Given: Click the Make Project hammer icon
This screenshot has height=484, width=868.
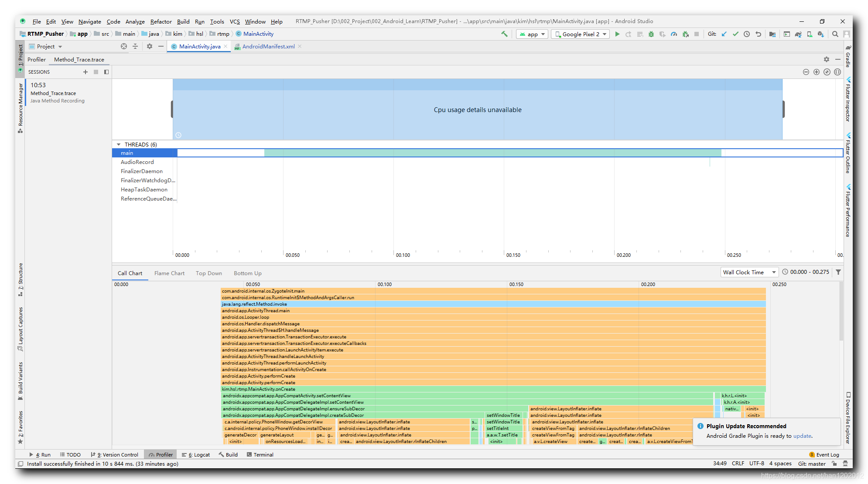Looking at the screenshot, I should [x=505, y=34].
